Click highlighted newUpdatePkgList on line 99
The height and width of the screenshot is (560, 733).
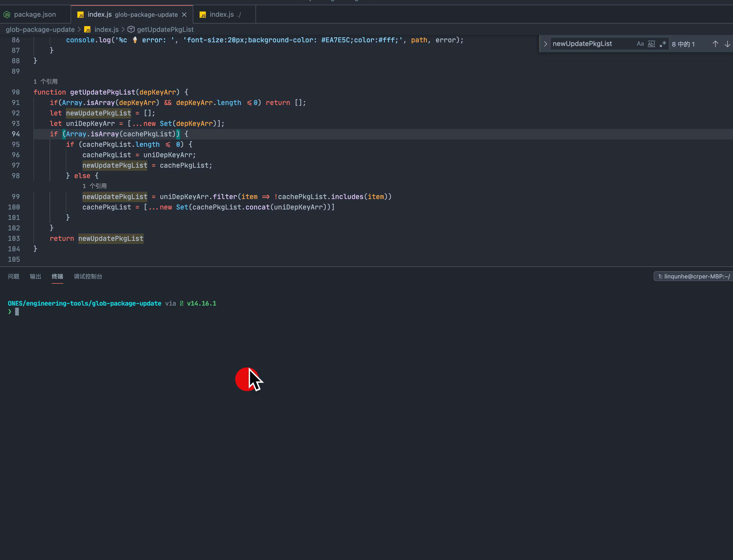point(115,197)
